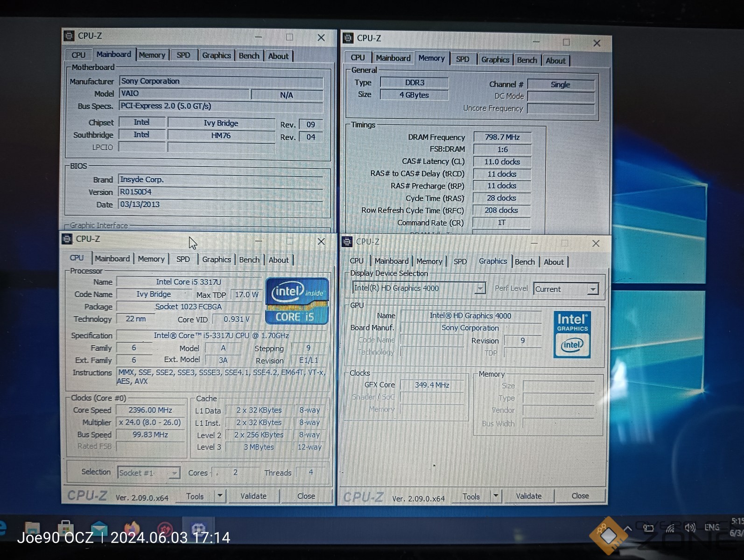Click the DRAM Frequency value 798.7 MHz
The image size is (744, 560).
click(502, 137)
